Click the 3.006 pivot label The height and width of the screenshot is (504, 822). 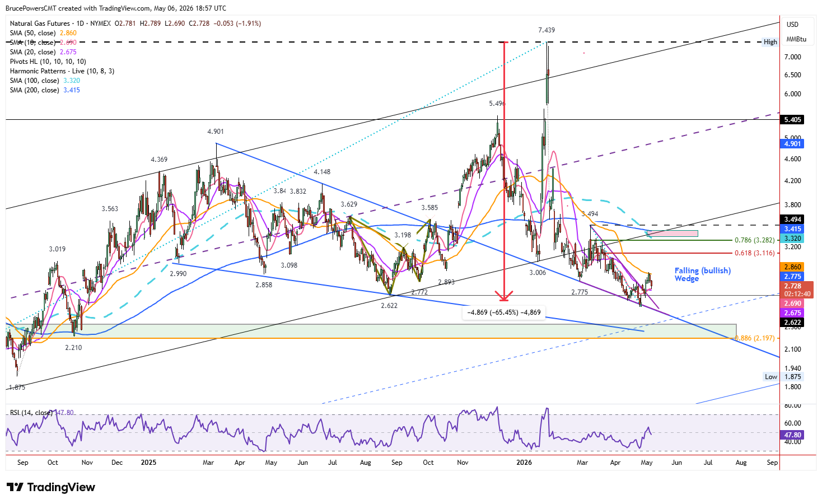click(538, 273)
